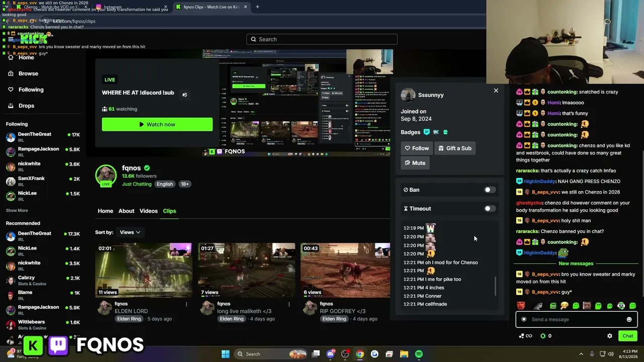Switch to the channel Home tab
This screenshot has height=362, width=644.
[105, 211]
